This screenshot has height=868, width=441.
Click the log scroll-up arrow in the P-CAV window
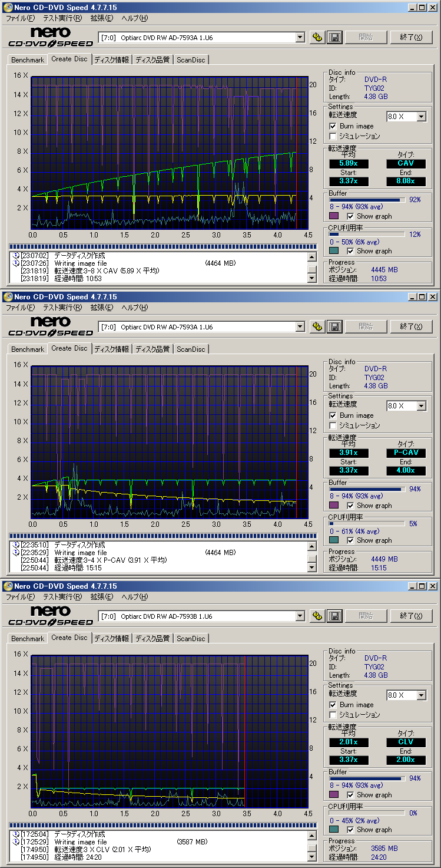click(312, 546)
